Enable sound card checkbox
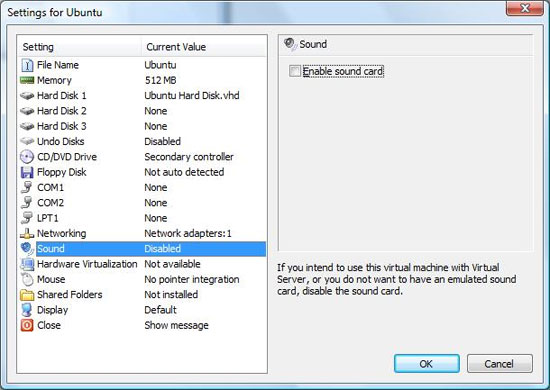Viewport: 550px width, 390px height. coord(295,71)
